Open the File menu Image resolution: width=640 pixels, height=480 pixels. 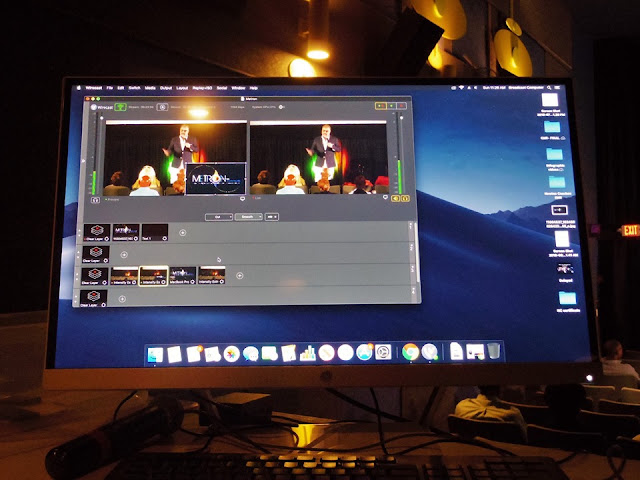(110, 88)
